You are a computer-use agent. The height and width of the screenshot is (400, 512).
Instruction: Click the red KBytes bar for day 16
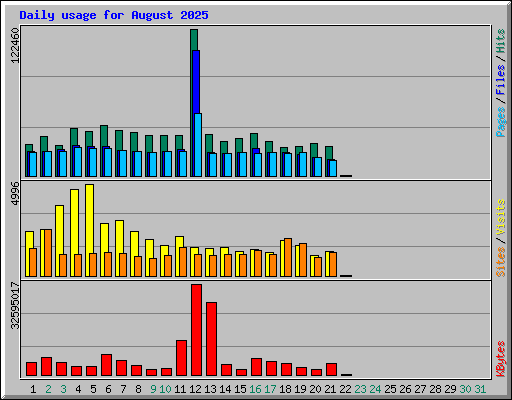(256, 367)
